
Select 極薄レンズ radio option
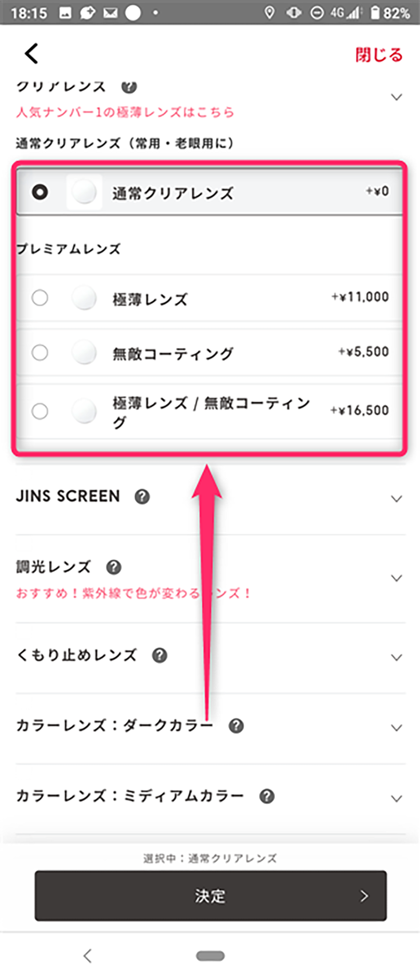pyautogui.click(x=40, y=298)
